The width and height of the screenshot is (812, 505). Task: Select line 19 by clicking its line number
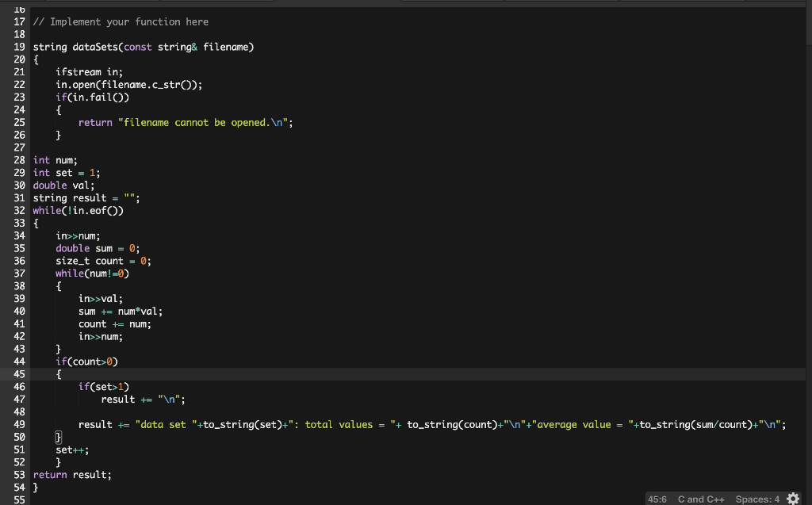(19, 47)
